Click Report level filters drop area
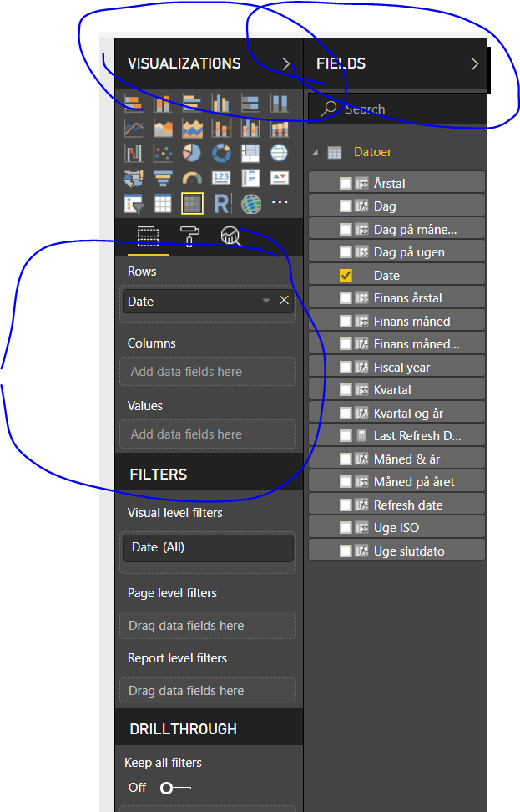520x812 pixels. point(208,691)
